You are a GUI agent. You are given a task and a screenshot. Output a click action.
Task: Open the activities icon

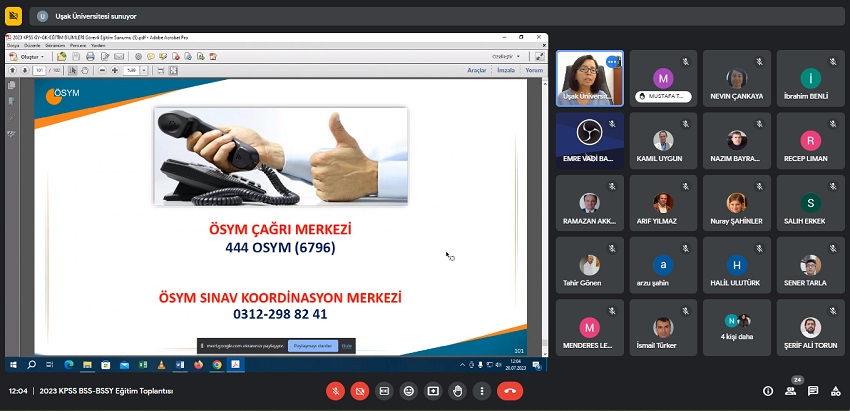click(835, 391)
